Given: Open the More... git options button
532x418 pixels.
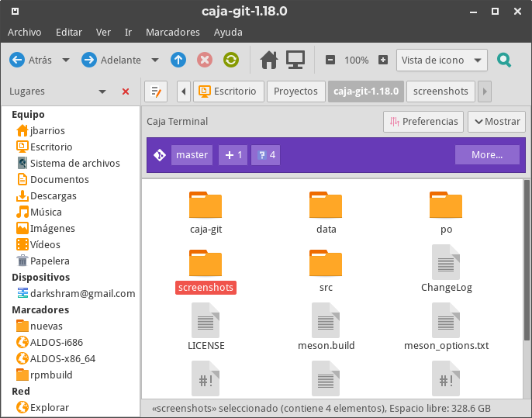Looking at the screenshot, I should pyautogui.click(x=487, y=155).
